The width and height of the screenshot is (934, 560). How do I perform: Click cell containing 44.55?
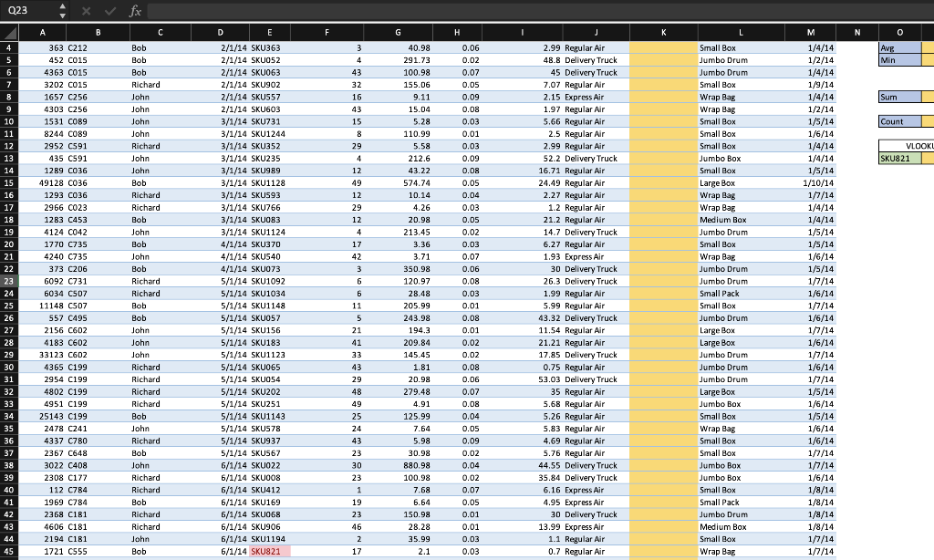[x=523, y=465]
